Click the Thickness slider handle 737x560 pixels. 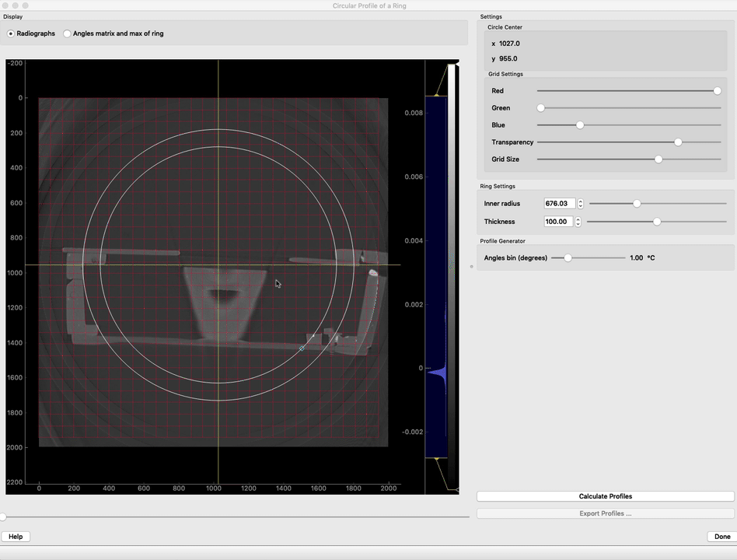657,222
